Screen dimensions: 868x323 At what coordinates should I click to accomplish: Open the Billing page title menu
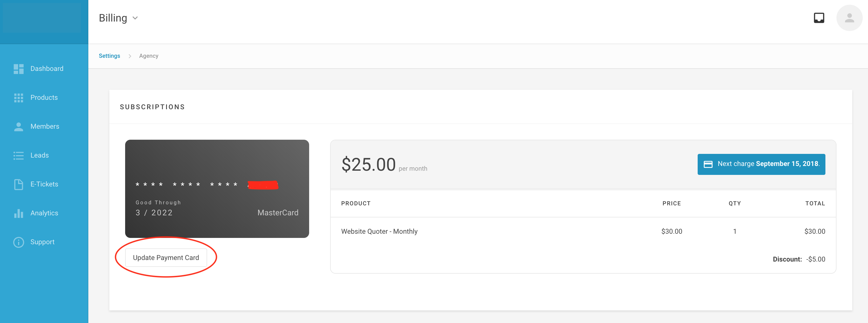pyautogui.click(x=113, y=18)
